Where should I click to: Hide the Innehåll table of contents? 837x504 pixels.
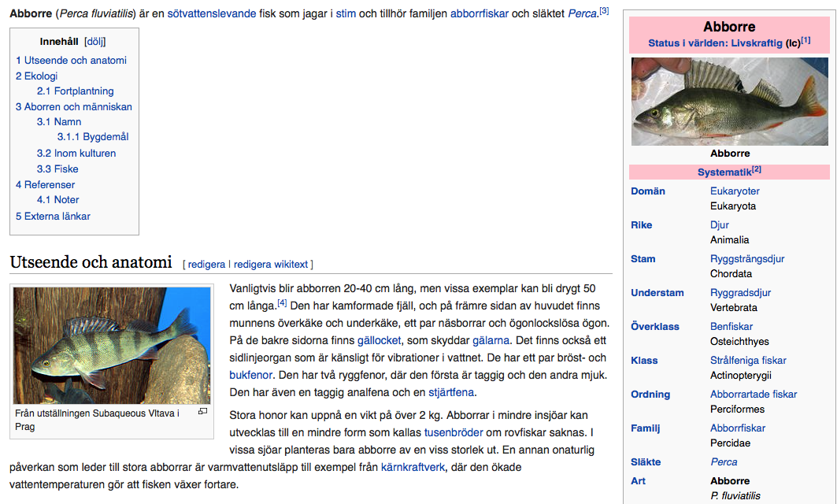point(95,42)
